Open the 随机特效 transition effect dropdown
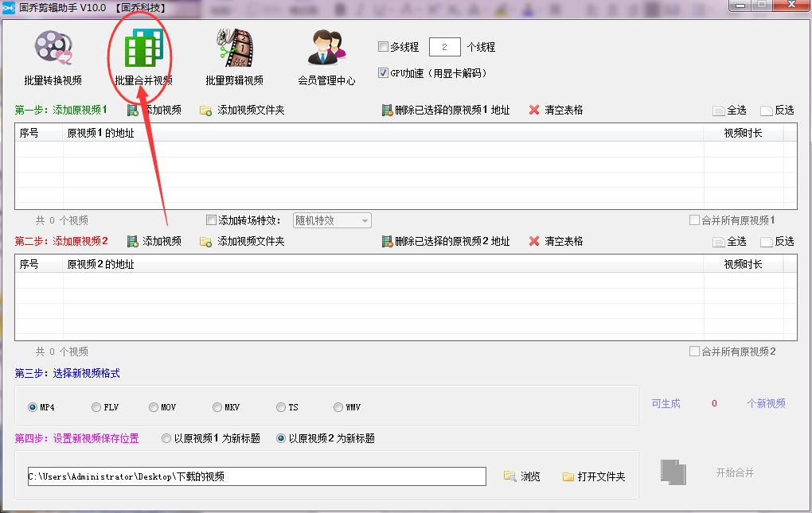 coord(362,220)
